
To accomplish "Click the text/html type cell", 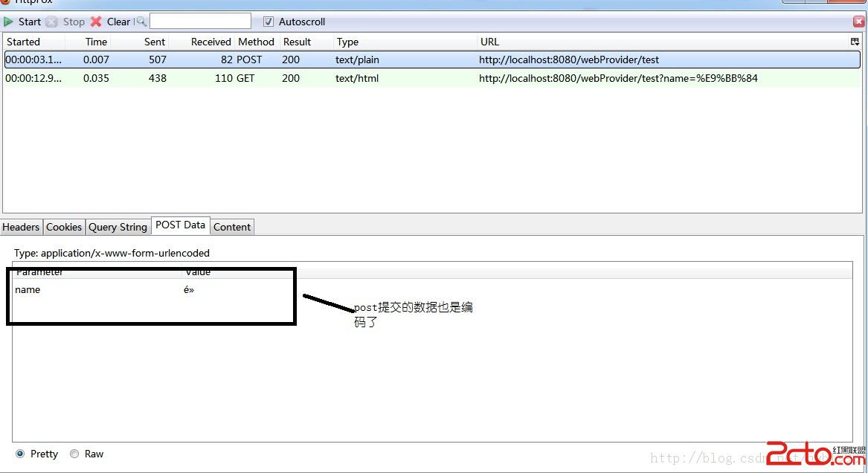I will coord(357,78).
